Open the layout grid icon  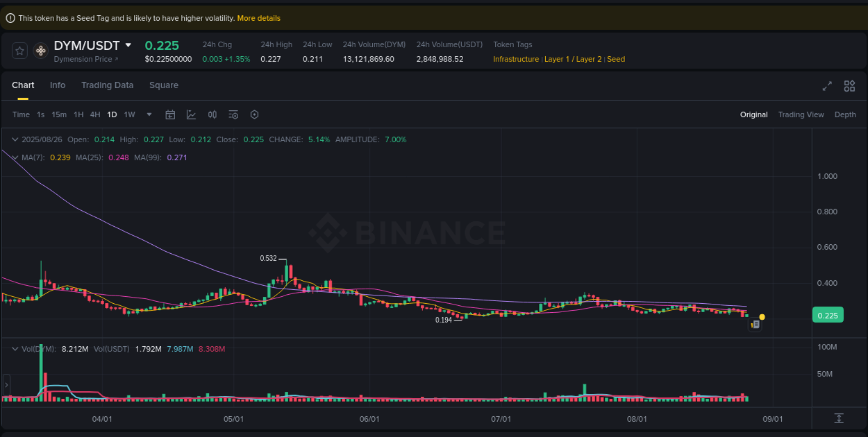(x=849, y=85)
